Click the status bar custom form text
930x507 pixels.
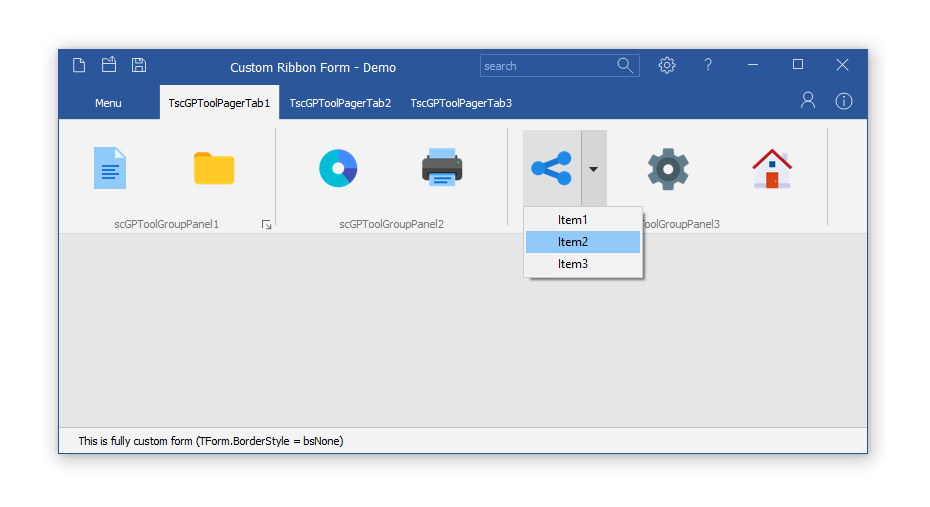point(211,441)
